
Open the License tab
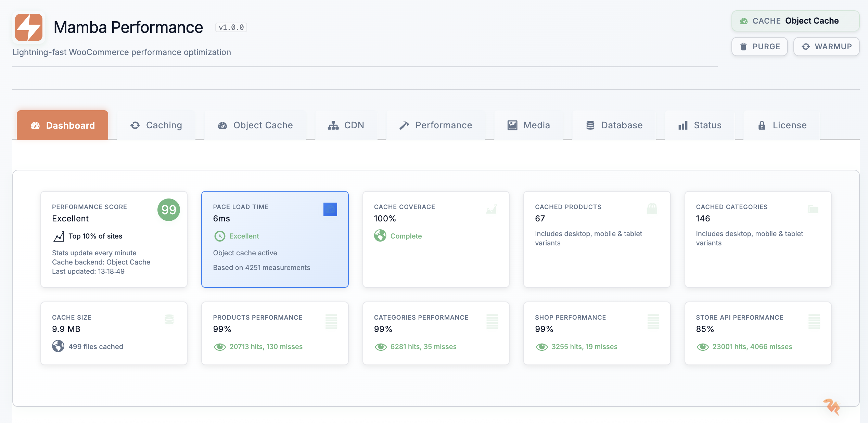click(782, 125)
